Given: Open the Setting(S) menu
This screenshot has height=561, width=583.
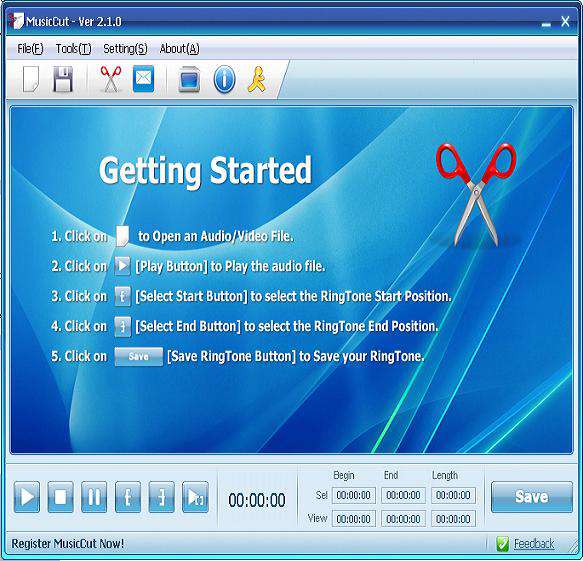Looking at the screenshot, I should (125, 49).
